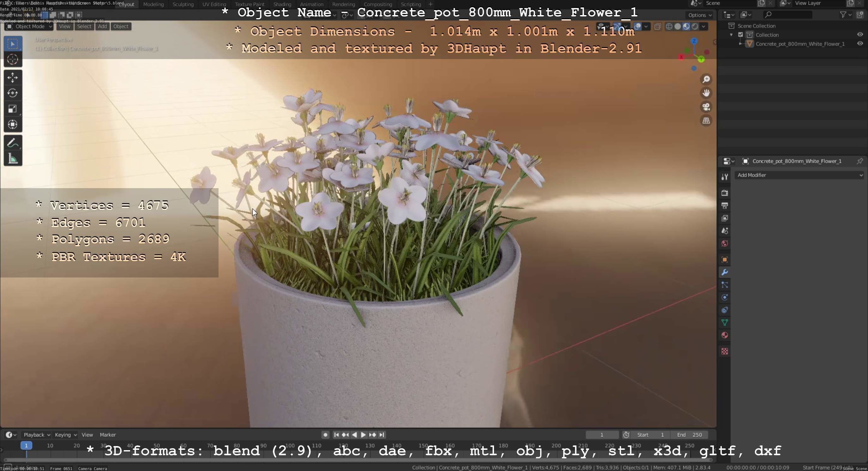Open Output properties printer tab

click(x=725, y=206)
